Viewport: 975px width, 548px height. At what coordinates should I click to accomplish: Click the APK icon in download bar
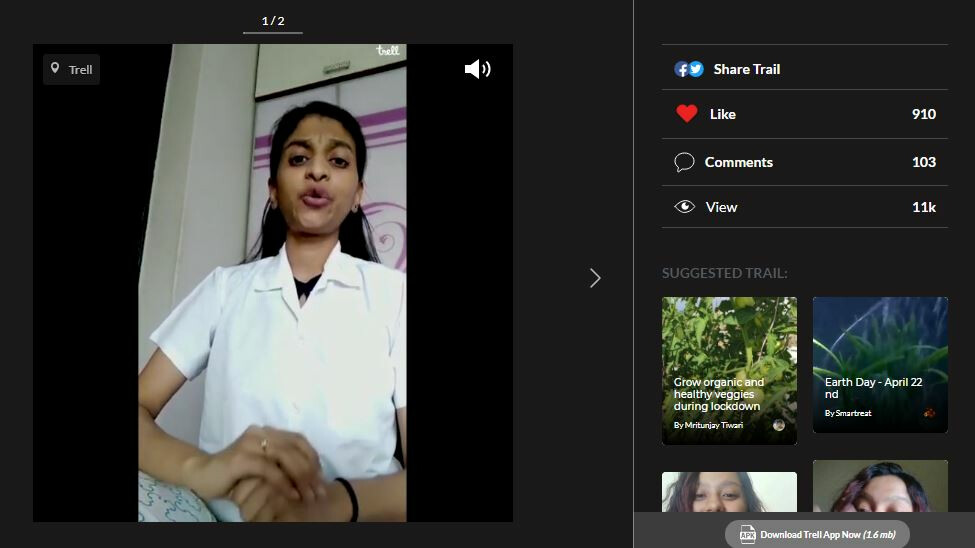[747, 535]
